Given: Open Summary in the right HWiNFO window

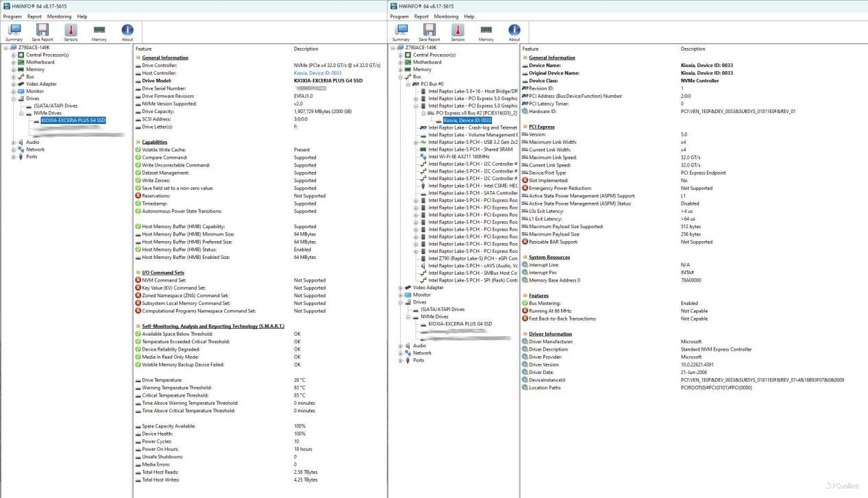Looking at the screenshot, I should pyautogui.click(x=401, y=32).
